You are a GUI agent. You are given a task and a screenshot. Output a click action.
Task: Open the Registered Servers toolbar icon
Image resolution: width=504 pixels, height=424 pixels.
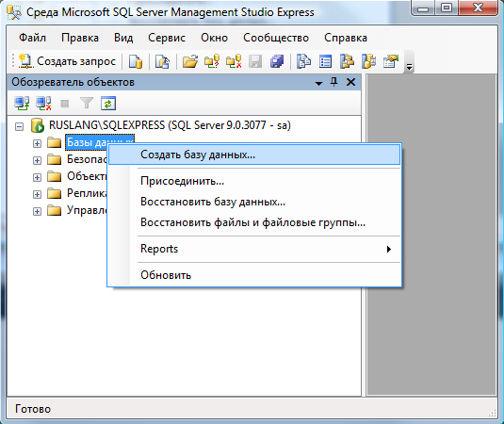[x=303, y=61]
